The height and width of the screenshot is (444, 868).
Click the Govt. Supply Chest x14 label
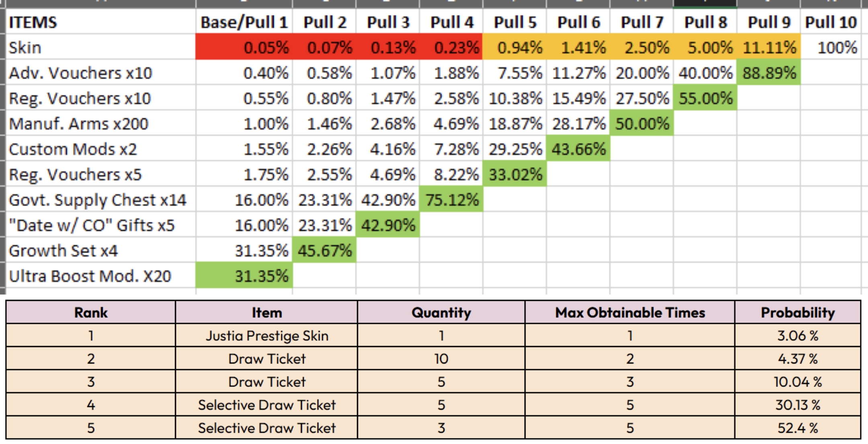coord(101,199)
